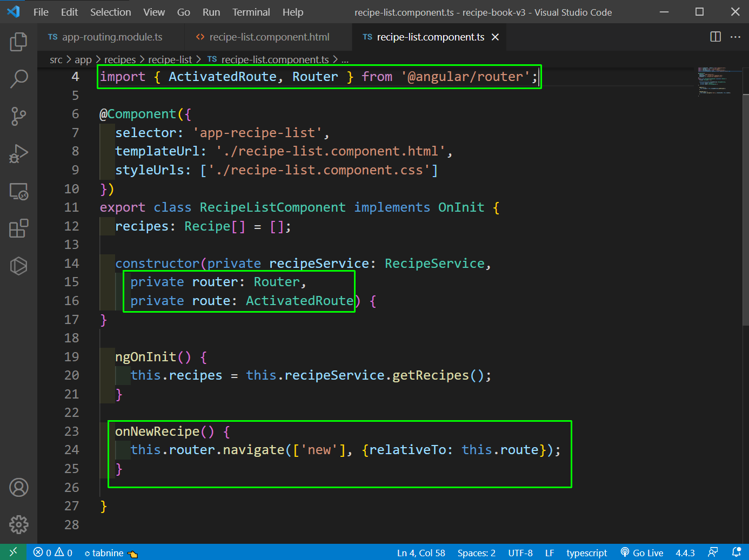Click line number 14 in the gutter

(71, 264)
